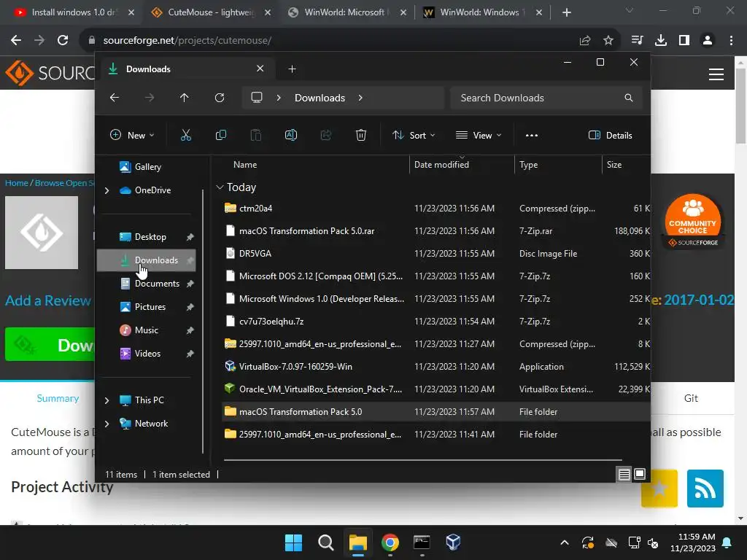Add a new File Explorer tab
The image size is (747, 560).
(292, 69)
